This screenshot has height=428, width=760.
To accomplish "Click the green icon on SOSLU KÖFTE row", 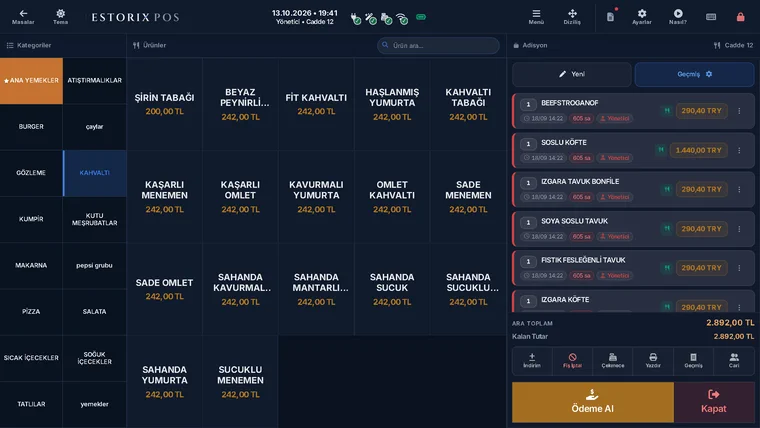I will (661, 150).
